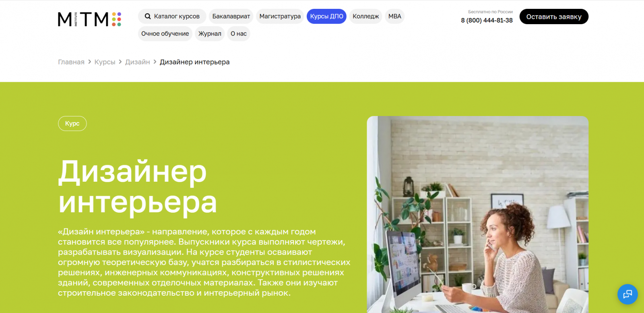644x313 pixels.
Task: Open the Журнал page
Action: pyautogui.click(x=210, y=34)
